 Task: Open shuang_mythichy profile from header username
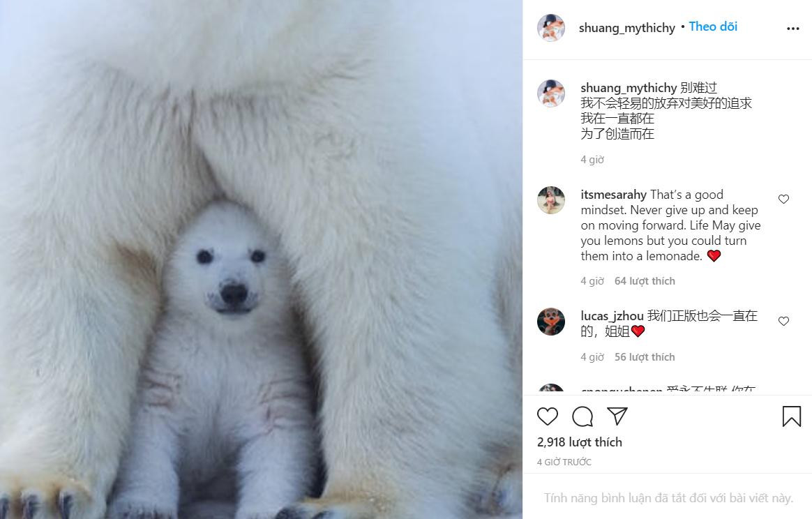(626, 27)
